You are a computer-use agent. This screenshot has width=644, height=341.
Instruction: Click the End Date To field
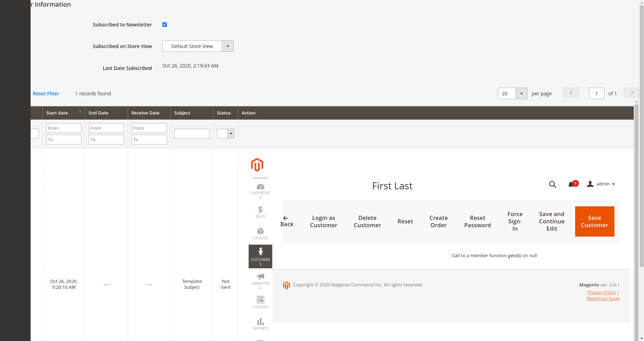(x=106, y=140)
